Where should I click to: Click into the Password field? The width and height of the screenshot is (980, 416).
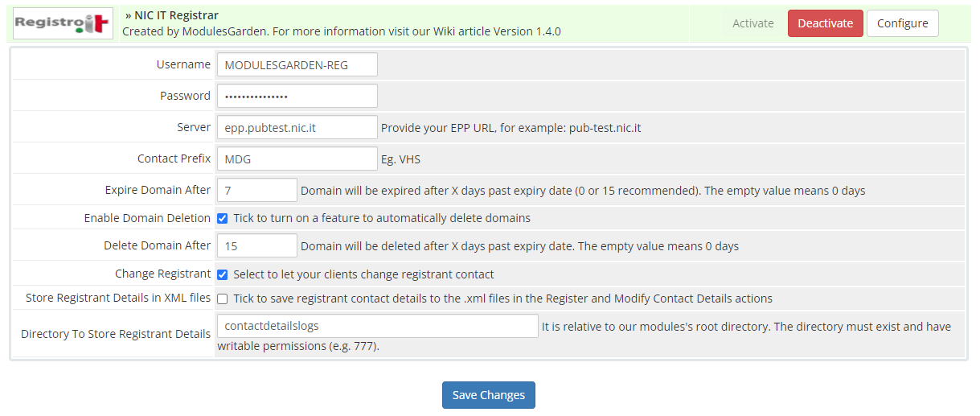click(297, 96)
